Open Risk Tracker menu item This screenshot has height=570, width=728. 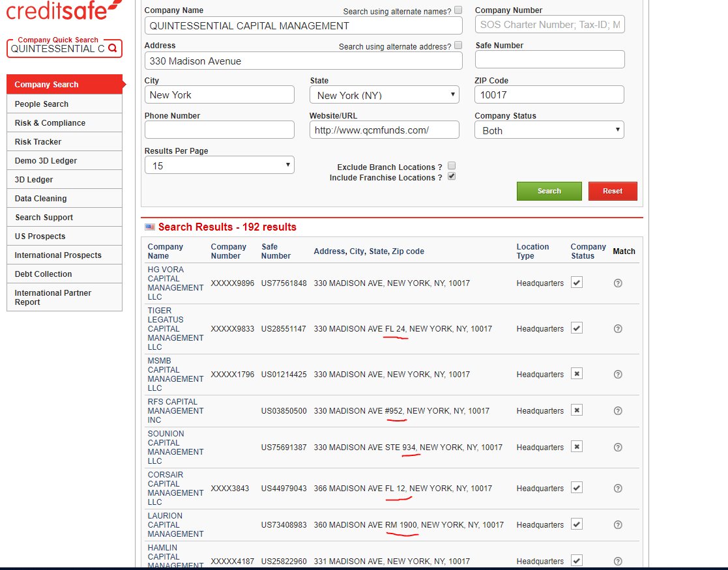tap(65, 141)
